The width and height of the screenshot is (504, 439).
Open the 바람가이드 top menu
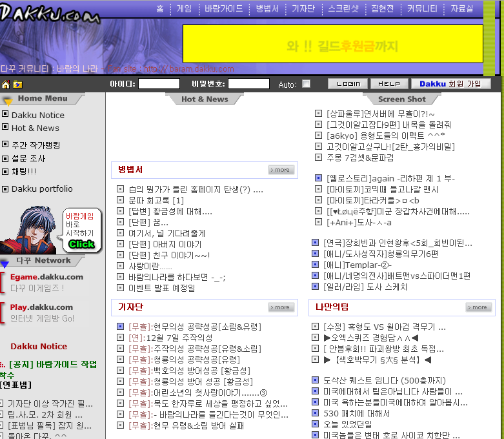224,8
